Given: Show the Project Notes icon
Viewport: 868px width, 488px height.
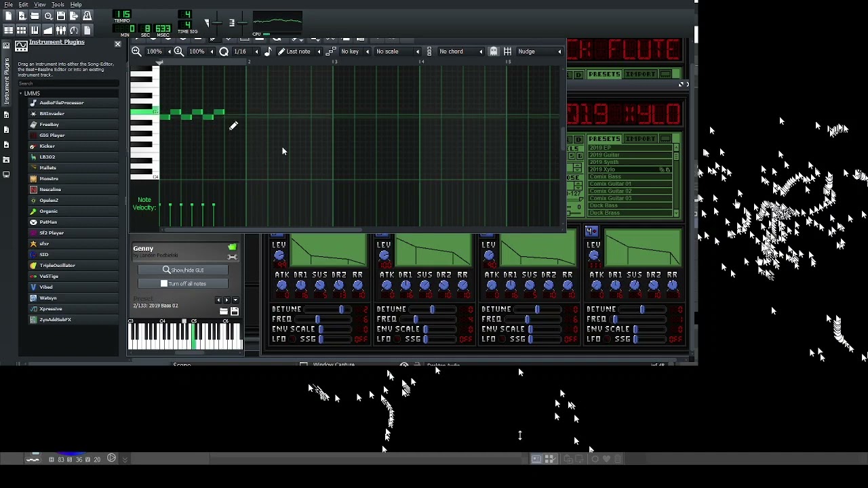Looking at the screenshot, I should click(87, 30).
